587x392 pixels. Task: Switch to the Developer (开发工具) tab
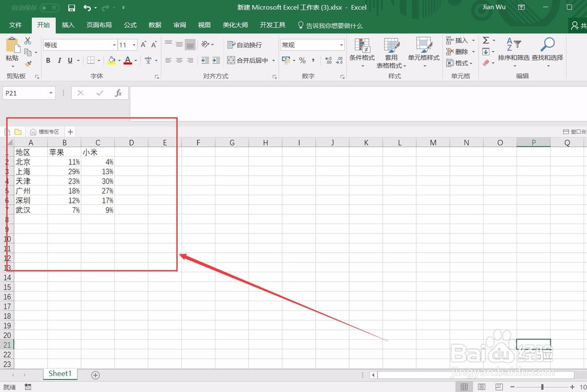272,25
